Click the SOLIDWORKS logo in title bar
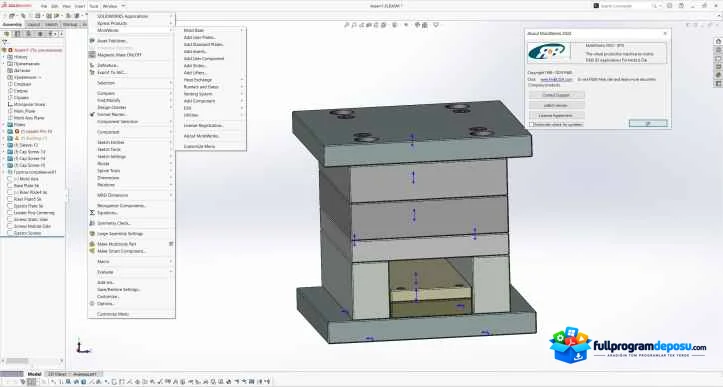The image size is (723, 387). (x=17, y=6)
